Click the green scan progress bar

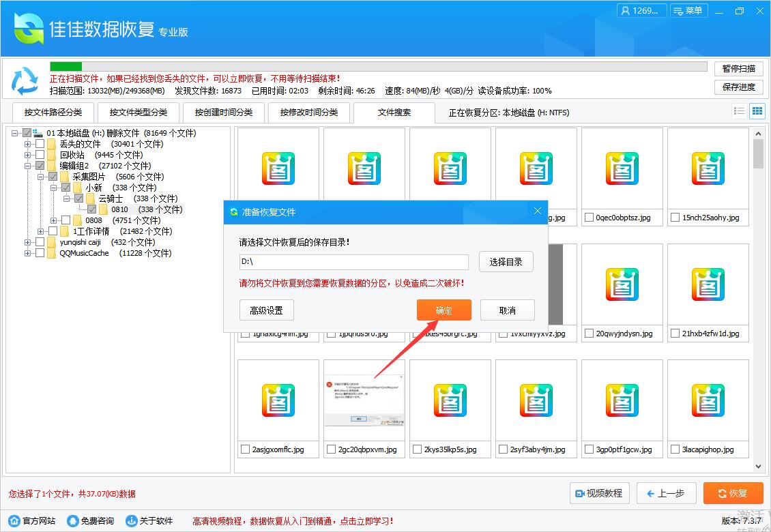[x=66, y=66]
